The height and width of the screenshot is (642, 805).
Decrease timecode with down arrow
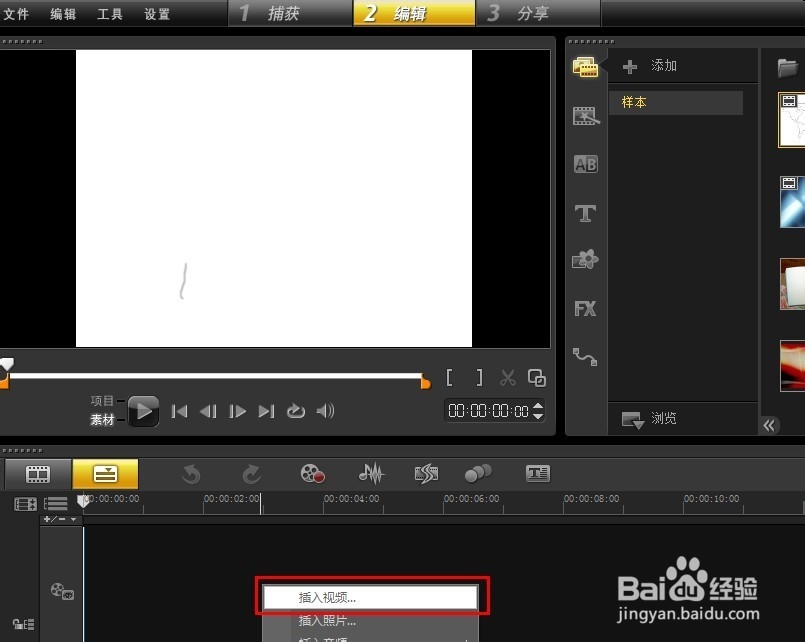tap(538, 416)
